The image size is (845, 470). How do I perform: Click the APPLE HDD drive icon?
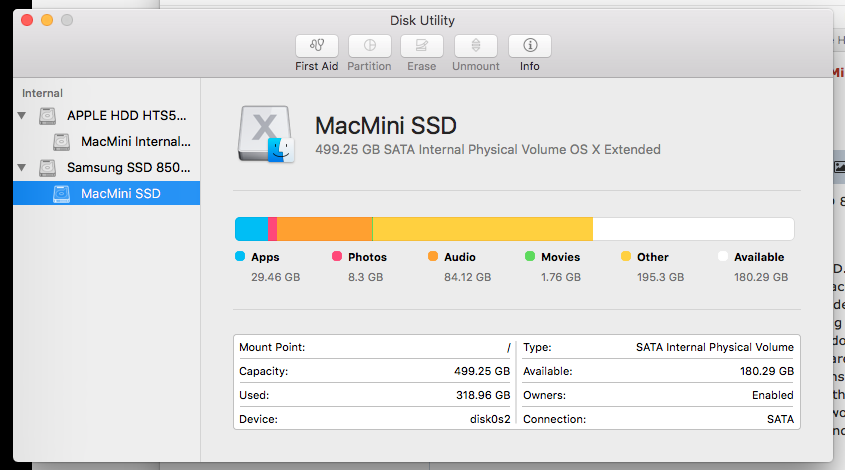pyautogui.click(x=47, y=115)
